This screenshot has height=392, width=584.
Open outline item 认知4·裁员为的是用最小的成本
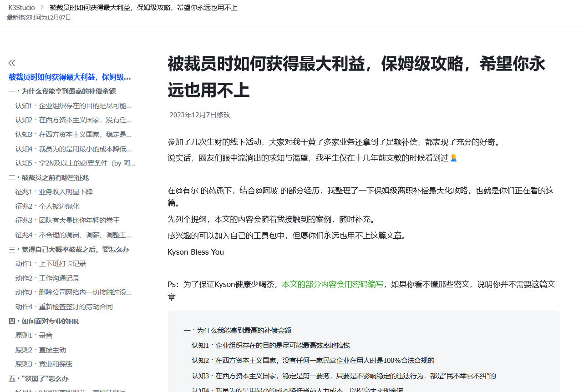pos(73,149)
